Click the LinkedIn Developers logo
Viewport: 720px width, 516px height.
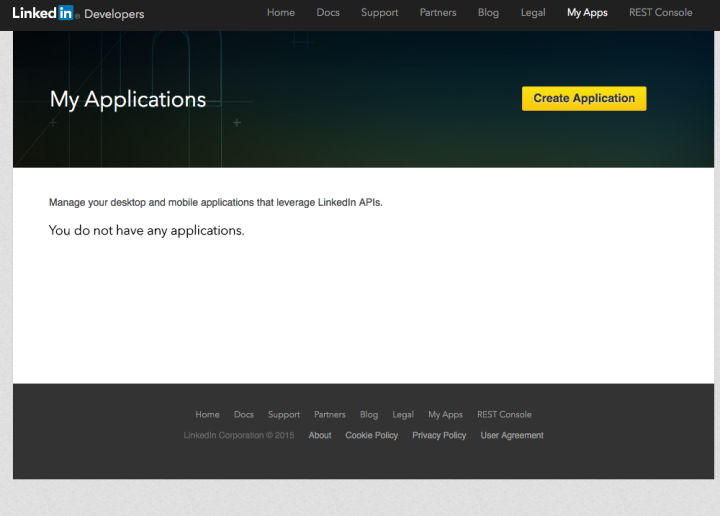click(77, 14)
